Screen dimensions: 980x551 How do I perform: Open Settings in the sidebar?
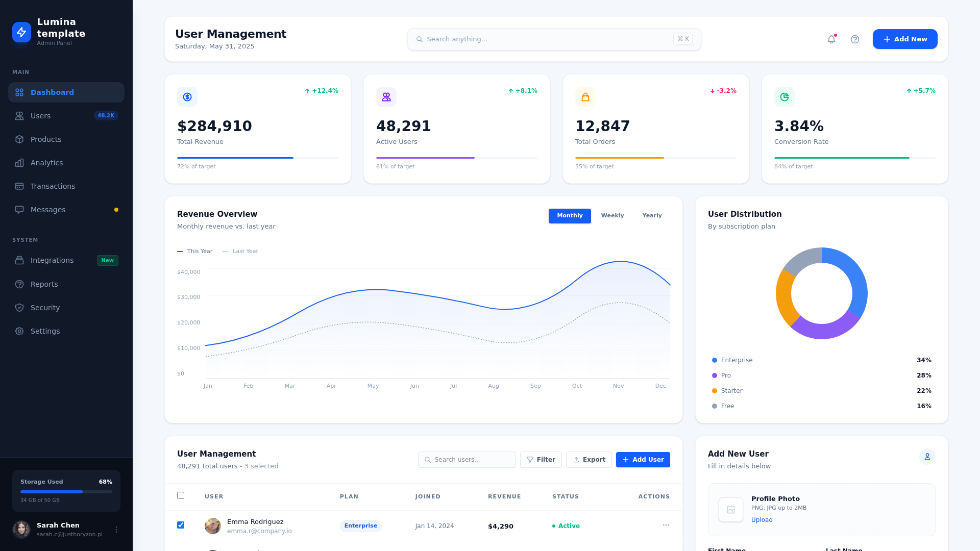(66, 331)
